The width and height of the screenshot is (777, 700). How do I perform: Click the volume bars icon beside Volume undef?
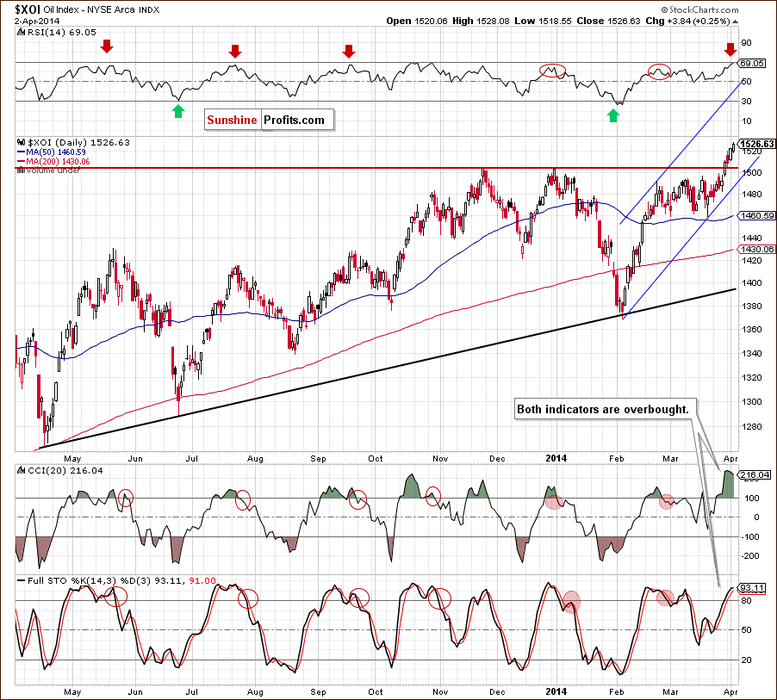[21, 170]
